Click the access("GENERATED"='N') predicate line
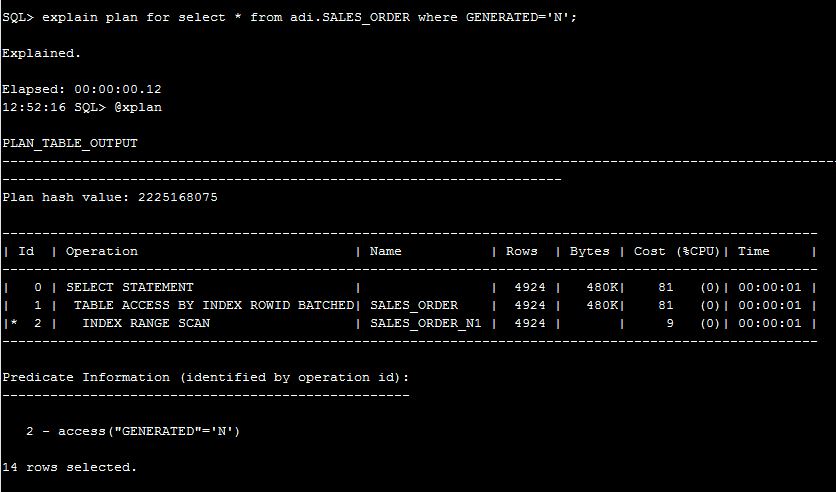Viewport: 836px width, 492px height. [x=134, y=431]
